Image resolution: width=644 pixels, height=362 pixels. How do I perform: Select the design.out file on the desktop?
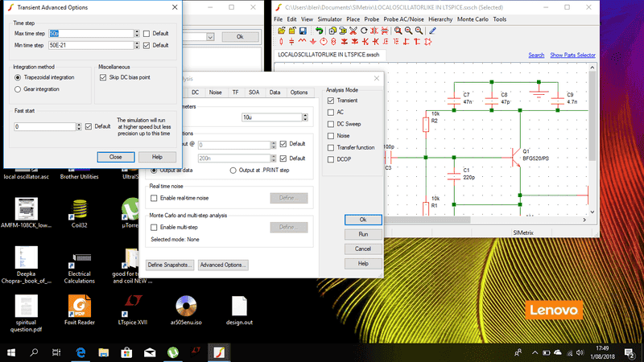click(239, 311)
